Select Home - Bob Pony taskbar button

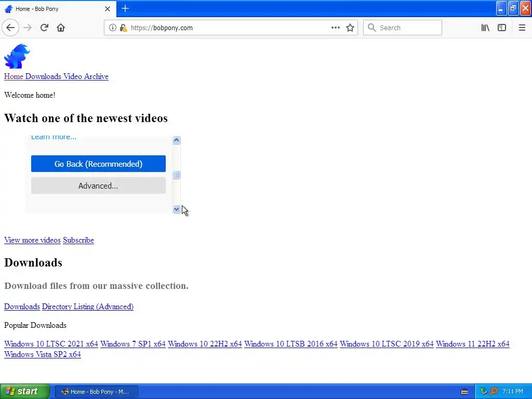click(96, 392)
